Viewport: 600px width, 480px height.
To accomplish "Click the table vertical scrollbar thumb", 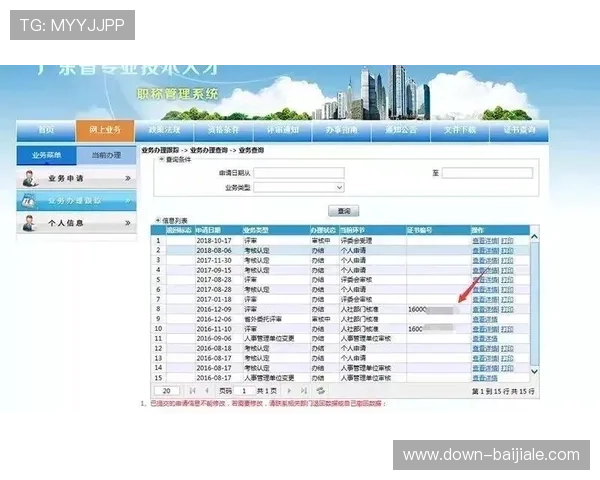I will [535, 304].
